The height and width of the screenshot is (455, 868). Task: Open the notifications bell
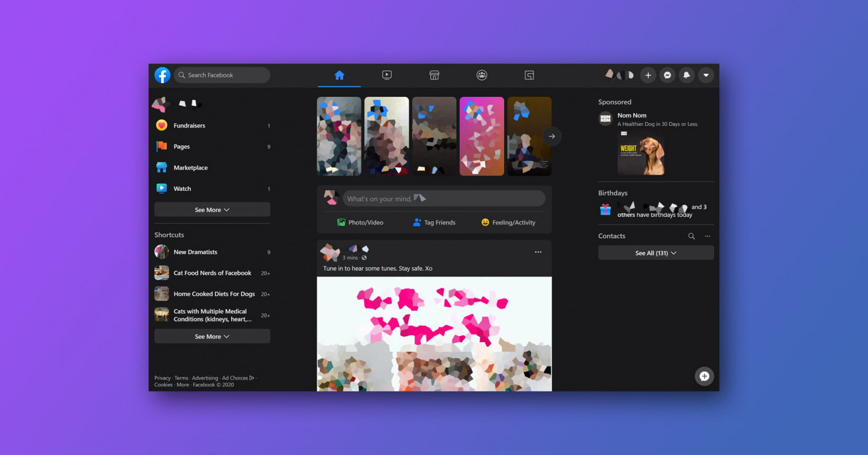coord(686,75)
